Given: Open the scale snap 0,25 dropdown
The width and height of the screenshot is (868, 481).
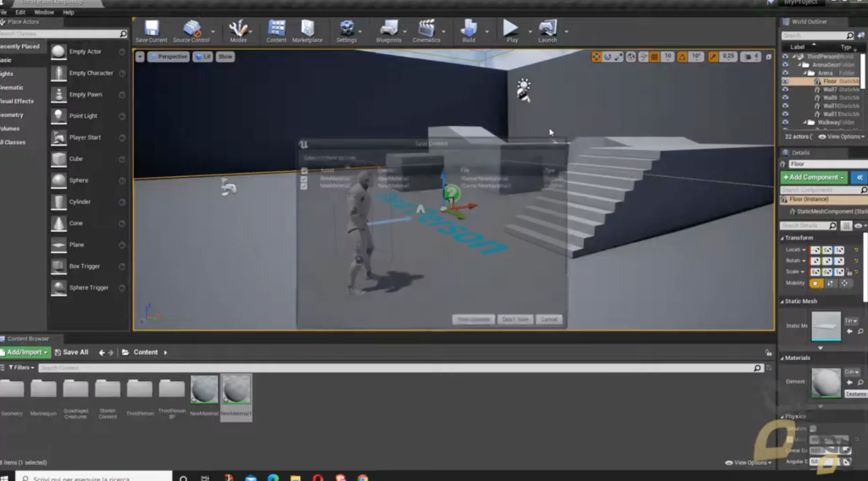Looking at the screenshot, I should coord(728,57).
